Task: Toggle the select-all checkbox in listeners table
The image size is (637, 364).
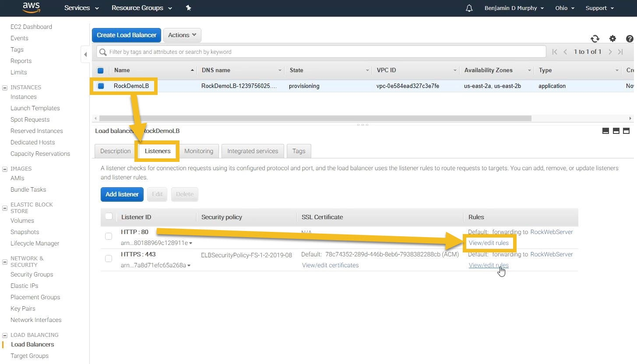Action: point(109,216)
